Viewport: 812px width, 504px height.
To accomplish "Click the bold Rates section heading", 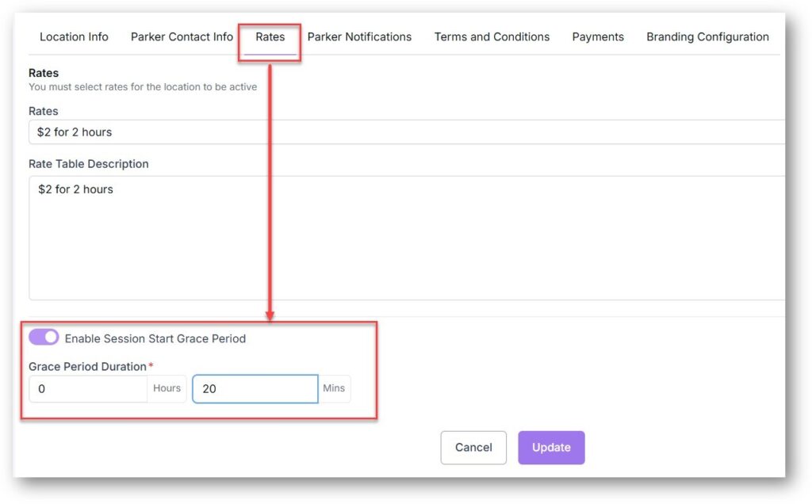I will [x=44, y=73].
